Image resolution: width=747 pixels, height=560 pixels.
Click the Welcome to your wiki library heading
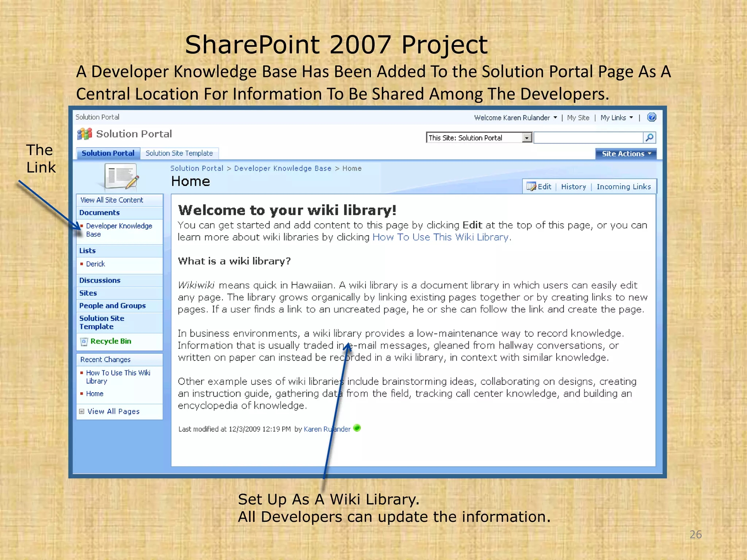pos(287,210)
